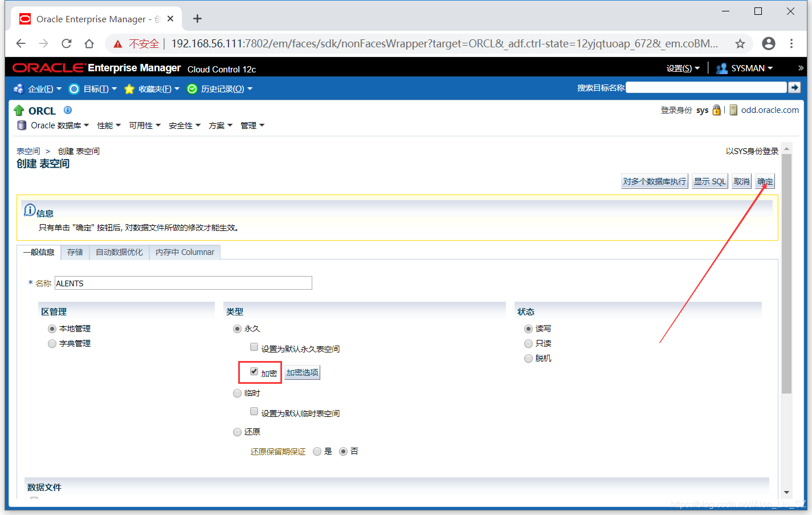This screenshot has height=515, width=812.
Task: Click the ORCL green up-arrow status icon
Action: coord(19,111)
